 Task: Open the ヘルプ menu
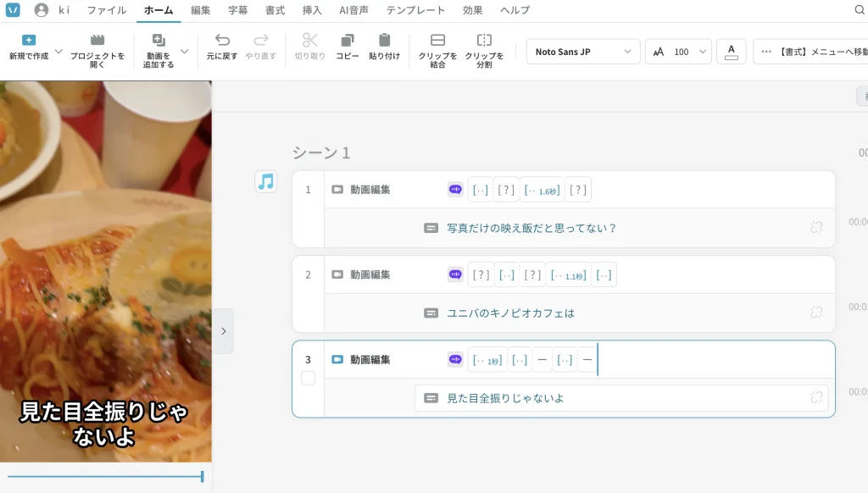[515, 10]
